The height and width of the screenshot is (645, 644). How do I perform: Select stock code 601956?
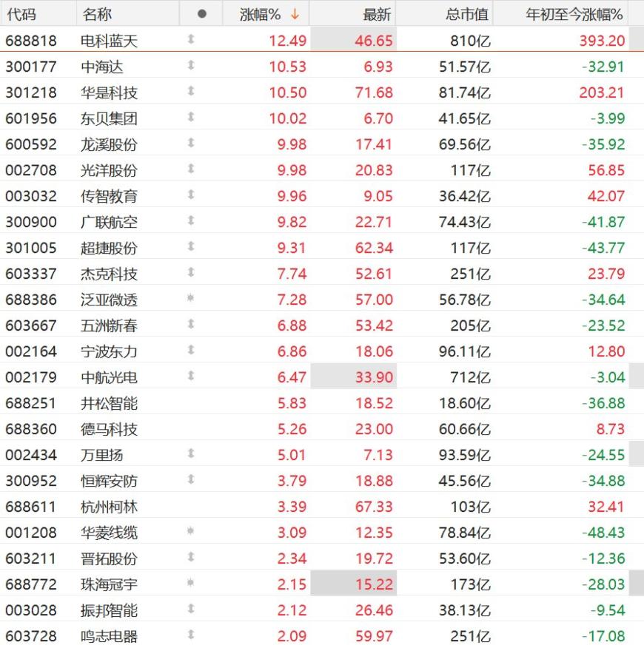pos(31,118)
